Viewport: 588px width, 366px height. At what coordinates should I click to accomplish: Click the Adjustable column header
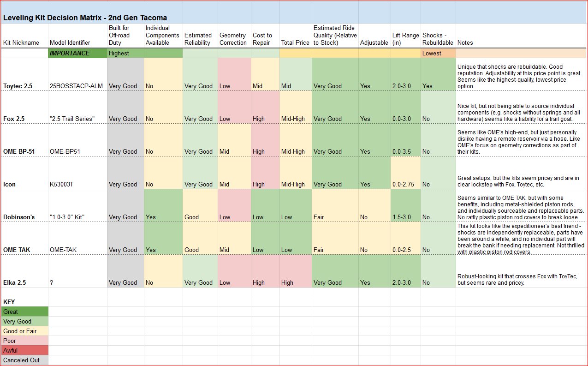374,36
